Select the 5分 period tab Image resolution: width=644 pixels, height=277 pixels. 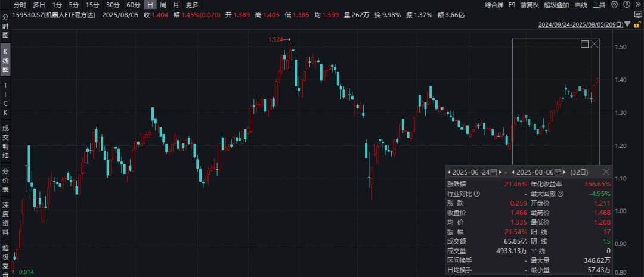click(74, 5)
